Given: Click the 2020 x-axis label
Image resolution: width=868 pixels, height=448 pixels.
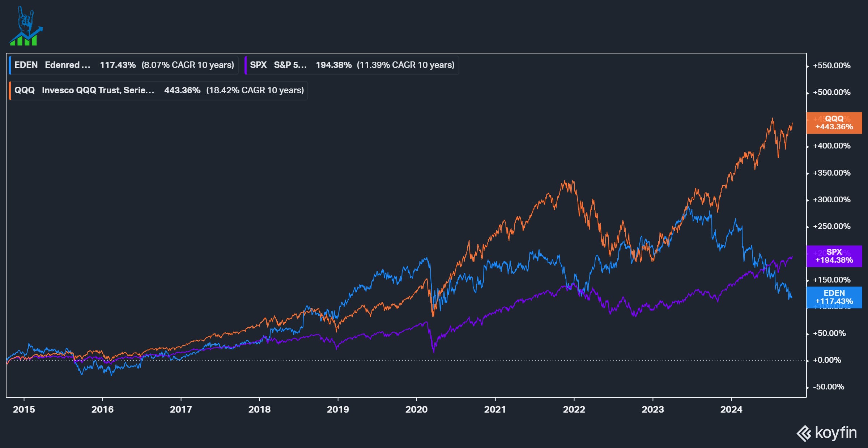Looking at the screenshot, I should (416, 409).
